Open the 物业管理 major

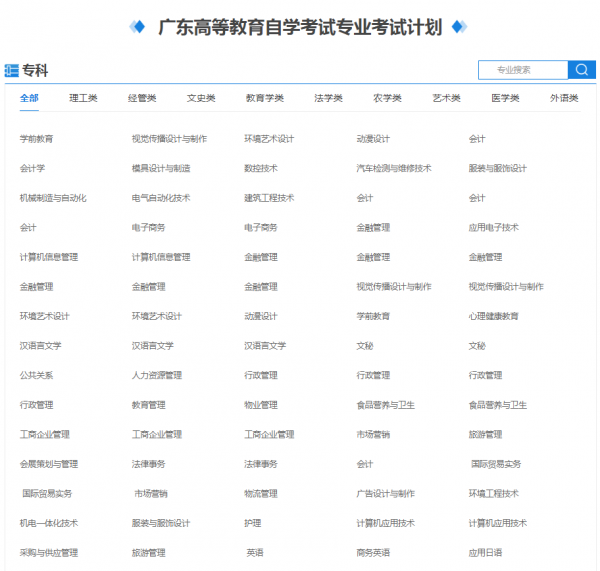[x=261, y=405]
